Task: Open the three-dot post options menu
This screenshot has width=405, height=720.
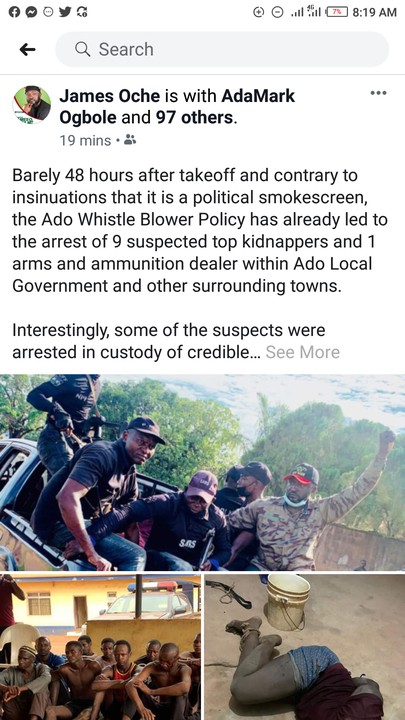Action: click(x=378, y=93)
